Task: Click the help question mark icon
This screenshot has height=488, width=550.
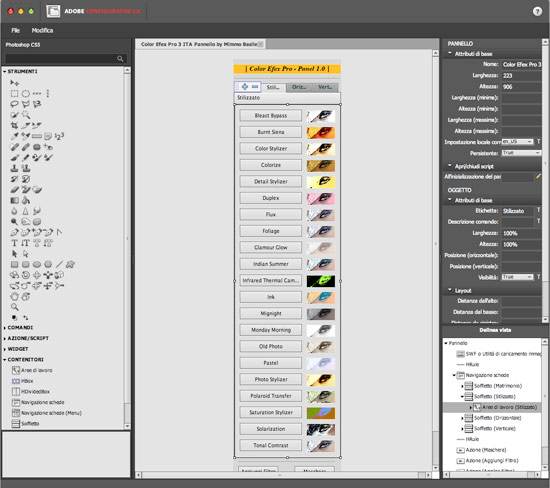Action: click(537, 11)
